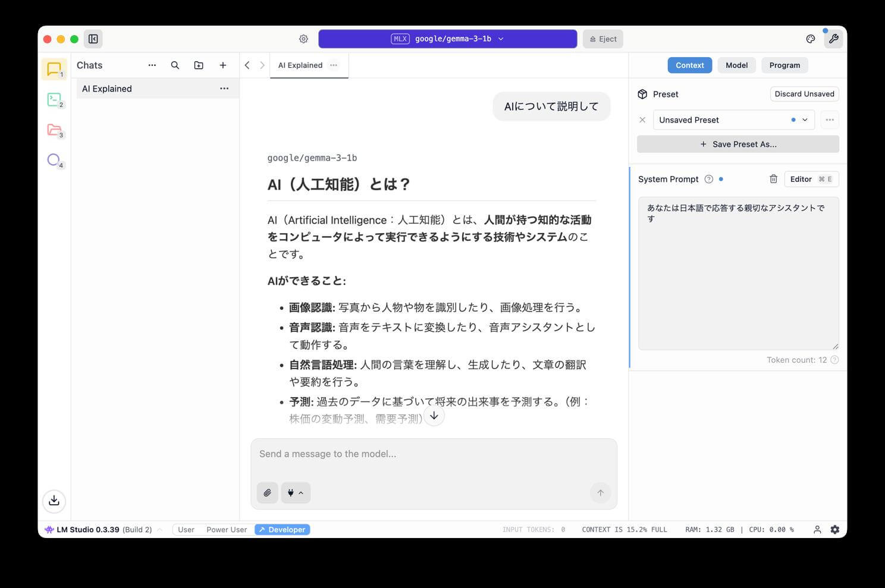This screenshot has width=885, height=588.
Task: Open the Discover magnifier sidebar icon
Action: [54, 160]
